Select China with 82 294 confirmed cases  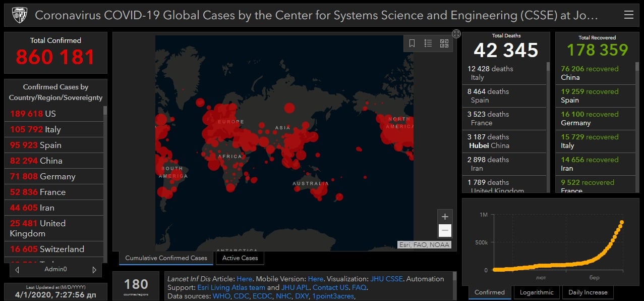pos(54,161)
